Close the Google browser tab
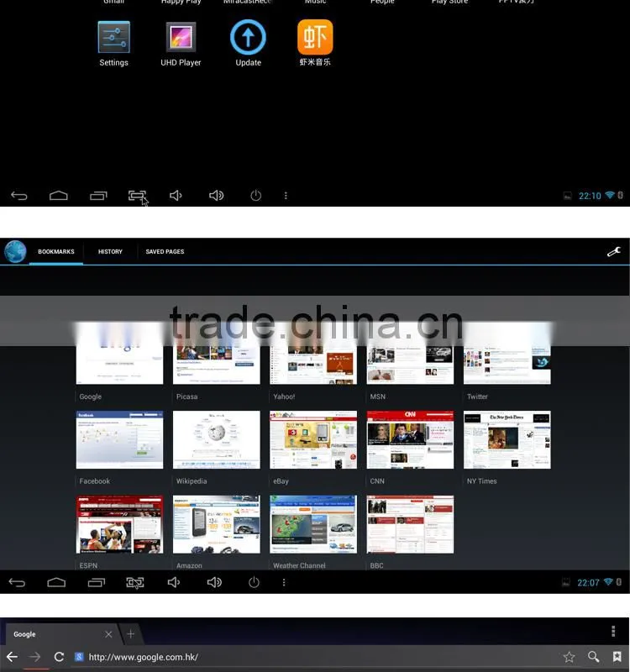The width and height of the screenshot is (630, 672). (x=108, y=634)
